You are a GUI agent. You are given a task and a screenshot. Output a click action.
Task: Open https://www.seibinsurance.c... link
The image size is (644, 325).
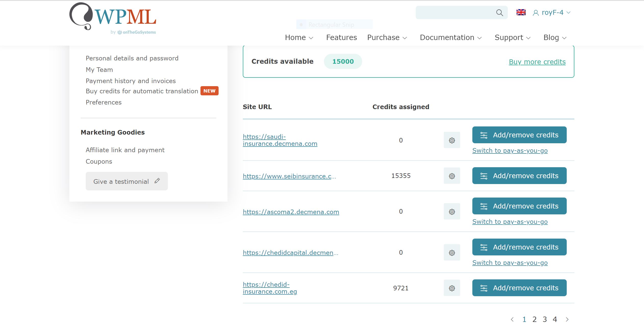289,176
